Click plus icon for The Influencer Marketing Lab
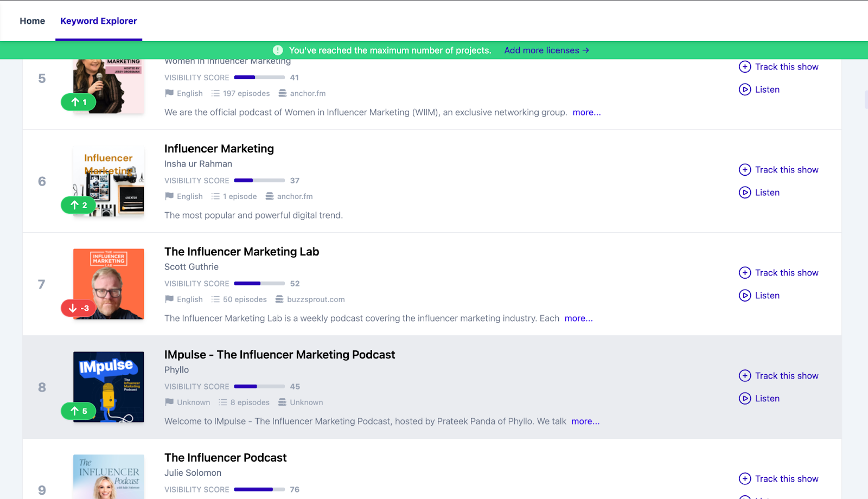868x499 pixels. pos(745,273)
